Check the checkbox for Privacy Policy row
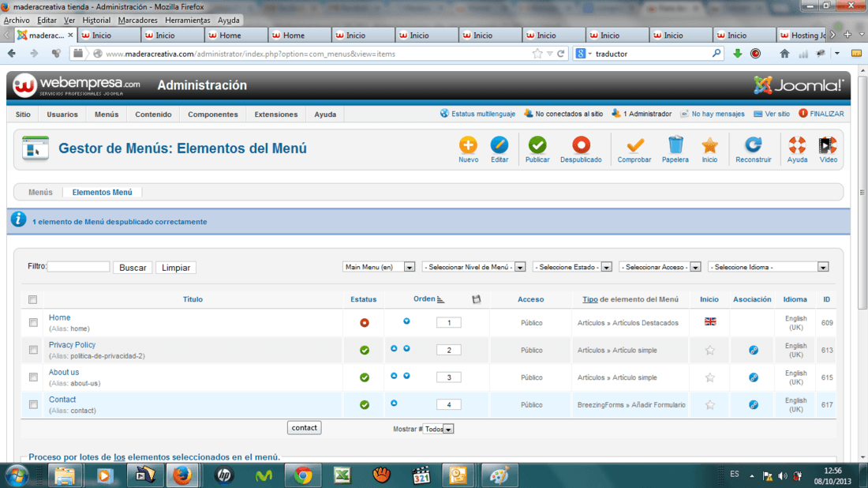 [x=33, y=350]
